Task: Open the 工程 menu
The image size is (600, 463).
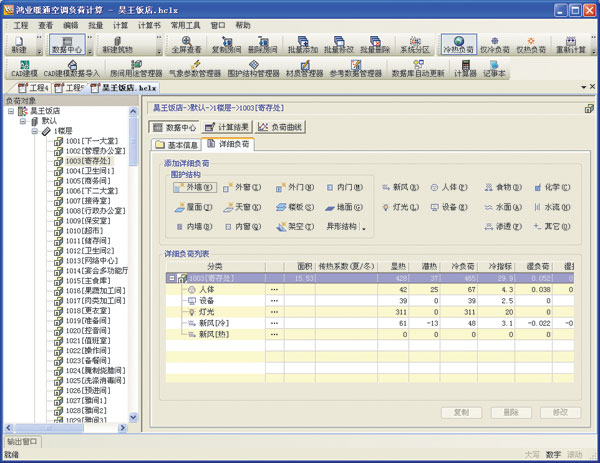Action: pos(21,25)
